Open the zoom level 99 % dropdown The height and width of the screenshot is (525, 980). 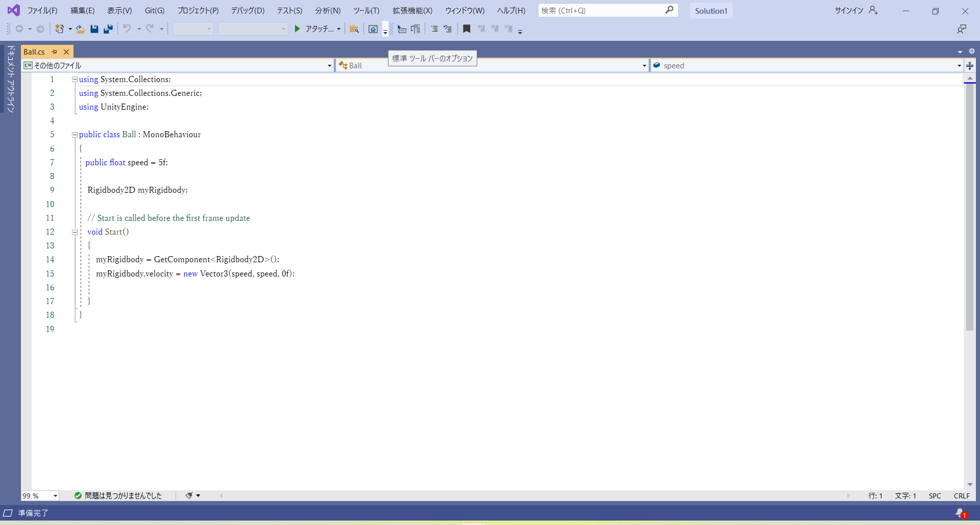[x=55, y=496]
